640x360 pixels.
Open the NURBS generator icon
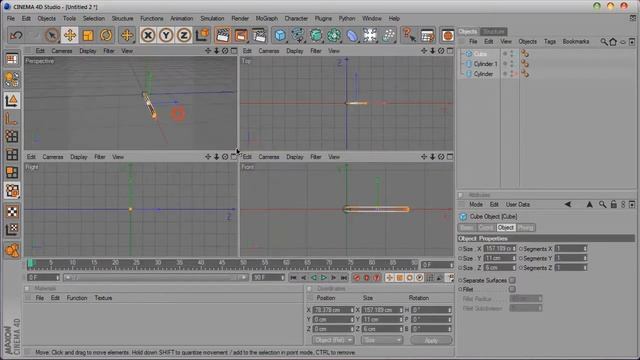tap(316, 36)
